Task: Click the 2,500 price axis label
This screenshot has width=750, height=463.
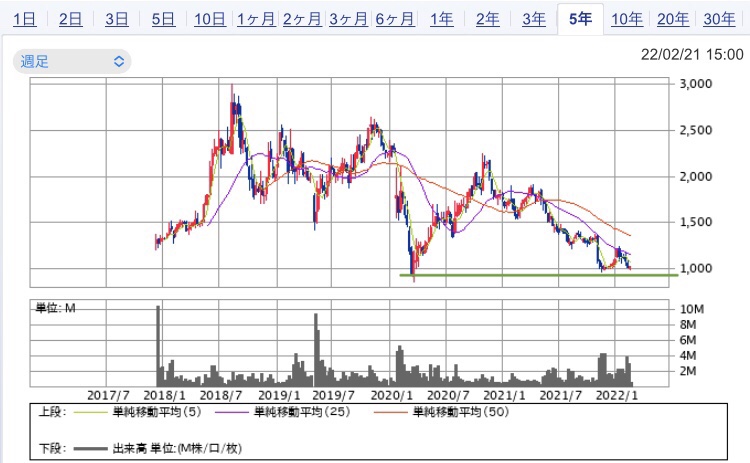Action: [696, 130]
